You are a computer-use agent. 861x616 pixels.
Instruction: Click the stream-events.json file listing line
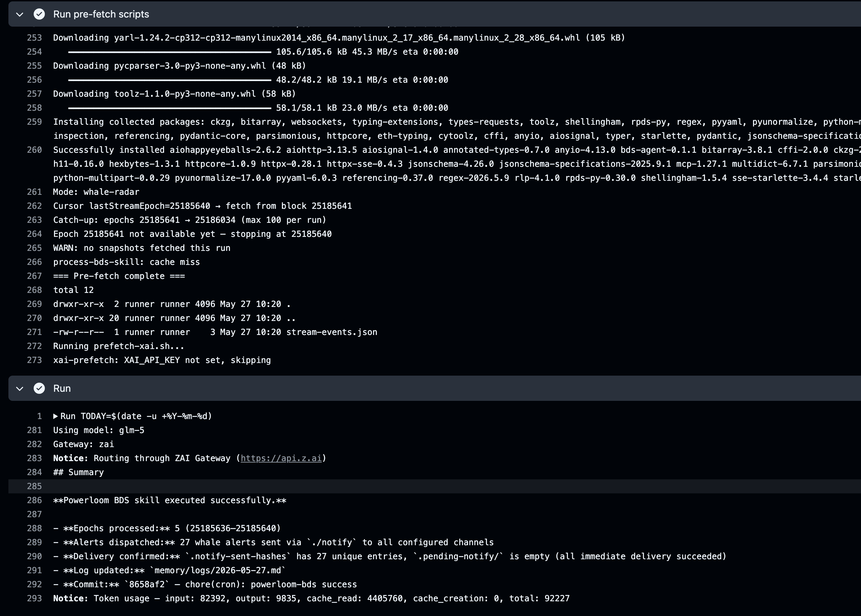point(215,332)
